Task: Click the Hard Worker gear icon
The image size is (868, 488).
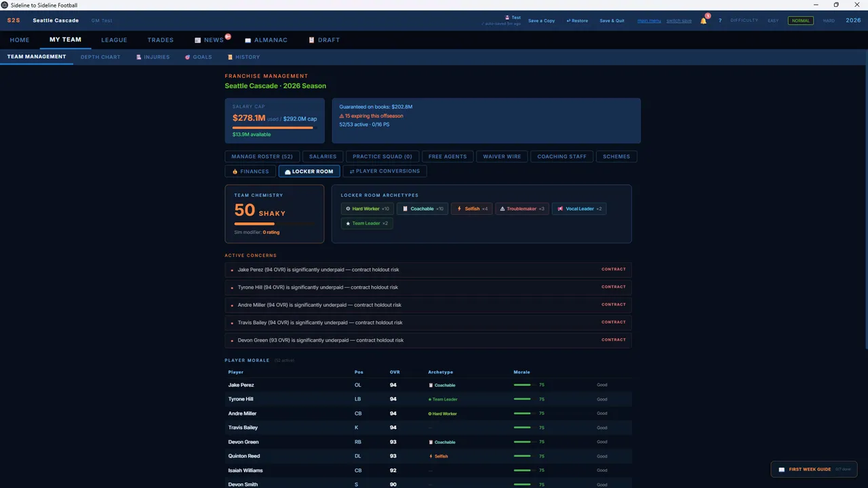Action: click(x=348, y=209)
